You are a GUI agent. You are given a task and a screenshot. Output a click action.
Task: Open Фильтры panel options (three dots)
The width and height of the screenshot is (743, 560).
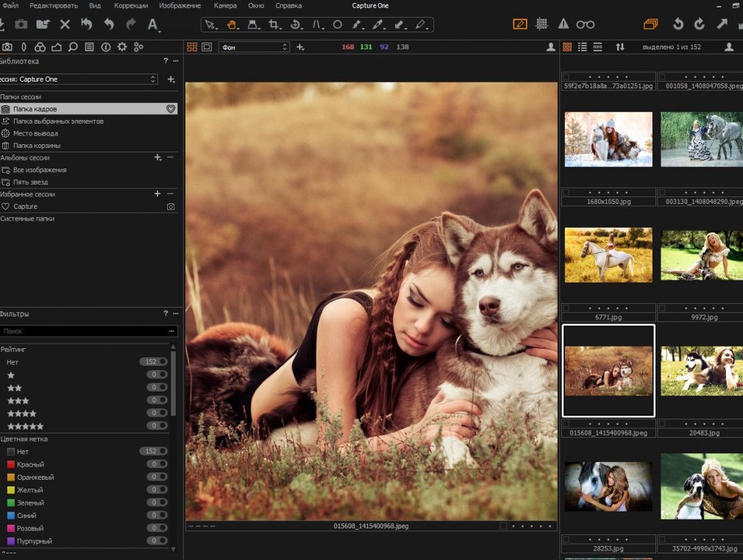pos(175,314)
